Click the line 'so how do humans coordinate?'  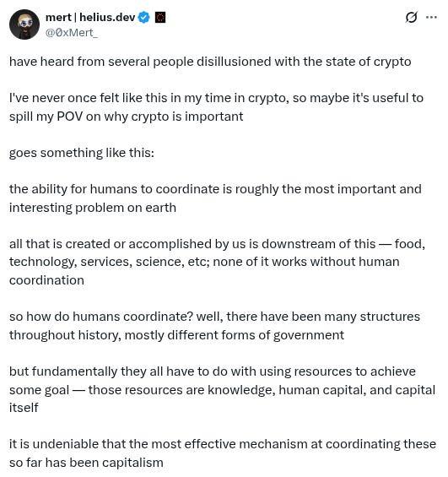click(x=214, y=317)
